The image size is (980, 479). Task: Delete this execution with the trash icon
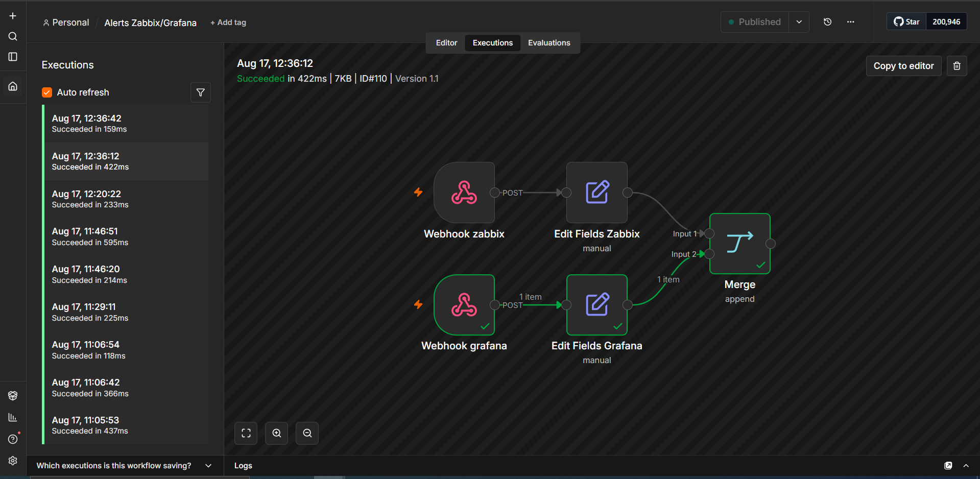957,66
